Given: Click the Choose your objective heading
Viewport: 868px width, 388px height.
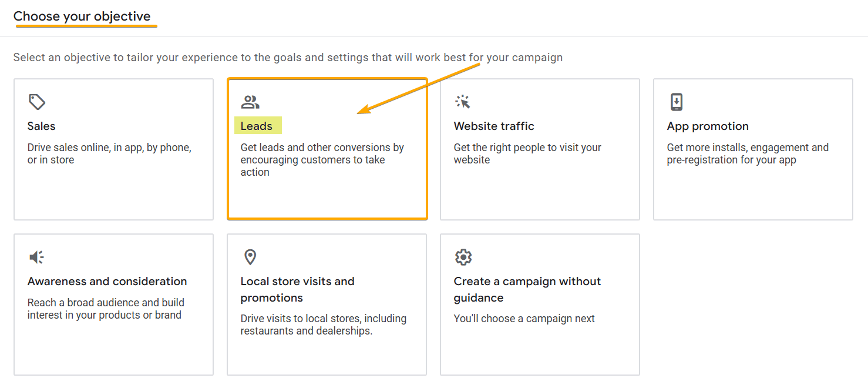Looking at the screenshot, I should pyautogui.click(x=82, y=16).
